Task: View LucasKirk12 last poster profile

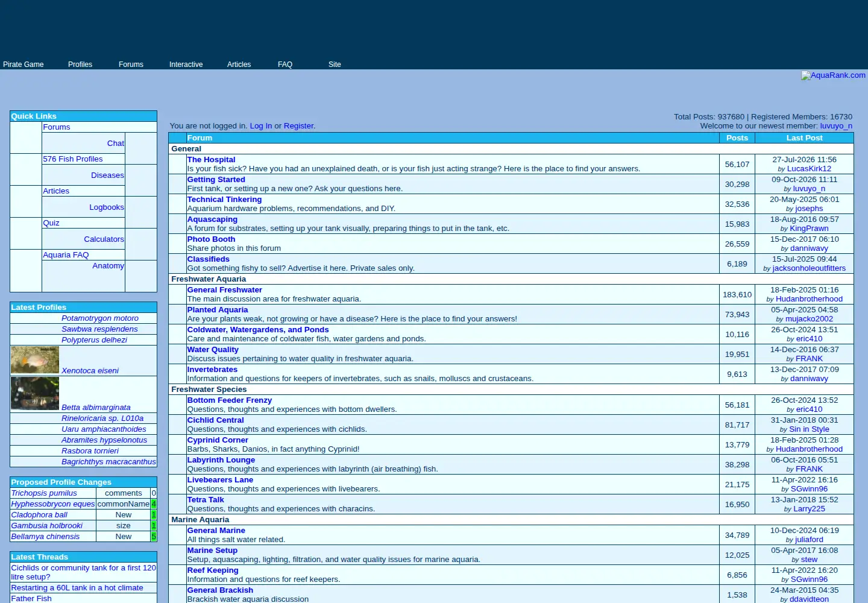Action: coord(809,169)
